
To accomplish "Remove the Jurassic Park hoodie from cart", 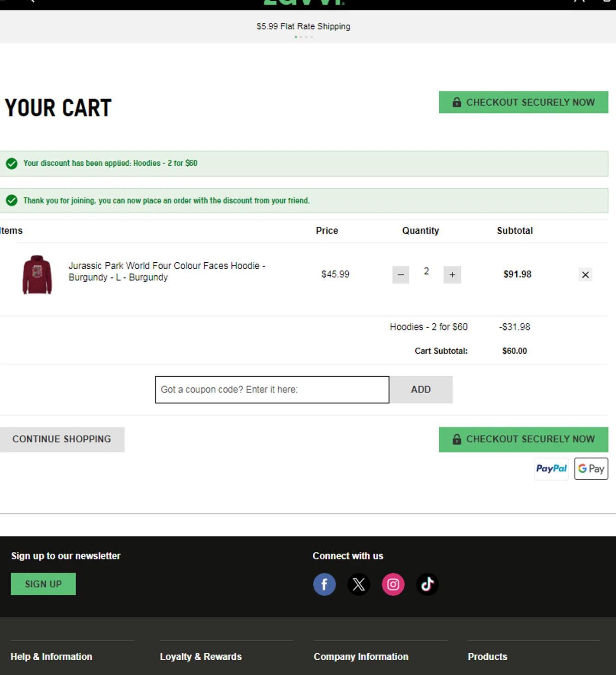I will point(585,275).
